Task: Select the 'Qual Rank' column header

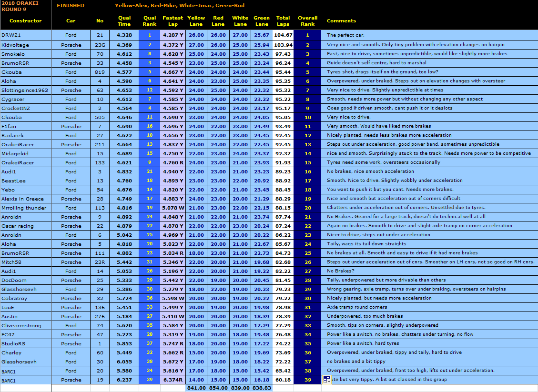Action: [x=150, y=21]
